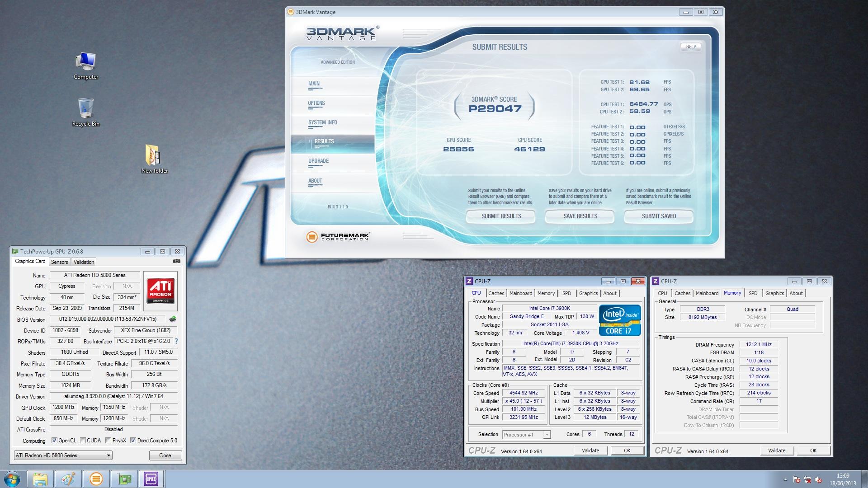Viewport: 868px width, 488px height.
Task: Click Validate in the right CPU-Z window
Action: 777,450
